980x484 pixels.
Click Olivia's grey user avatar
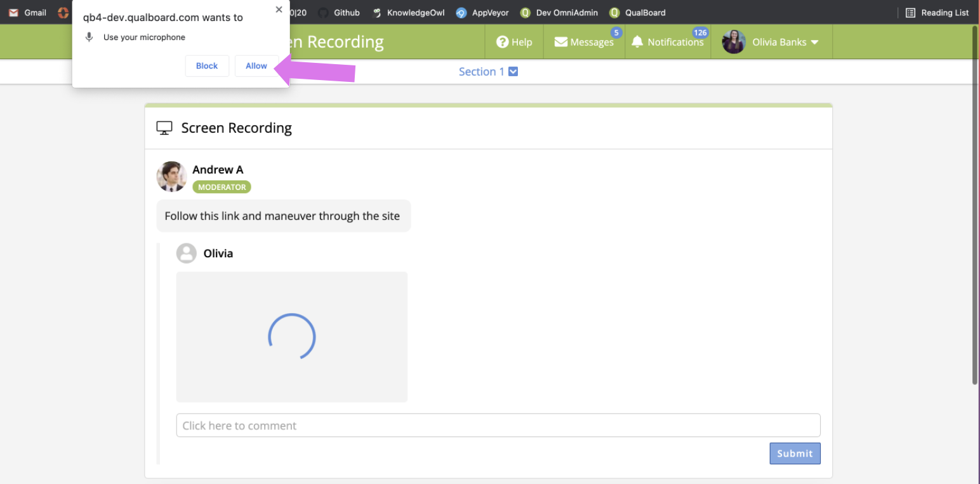[x=187, y=253]
